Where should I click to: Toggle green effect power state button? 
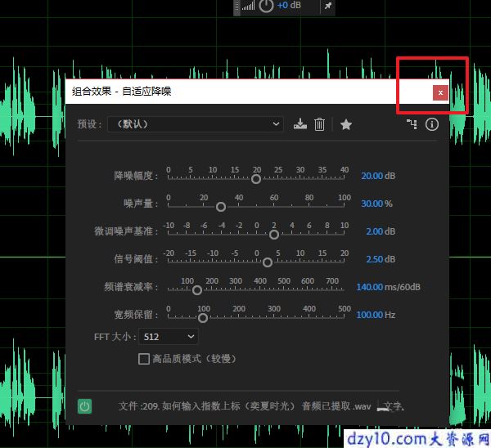tap(84, 406)
